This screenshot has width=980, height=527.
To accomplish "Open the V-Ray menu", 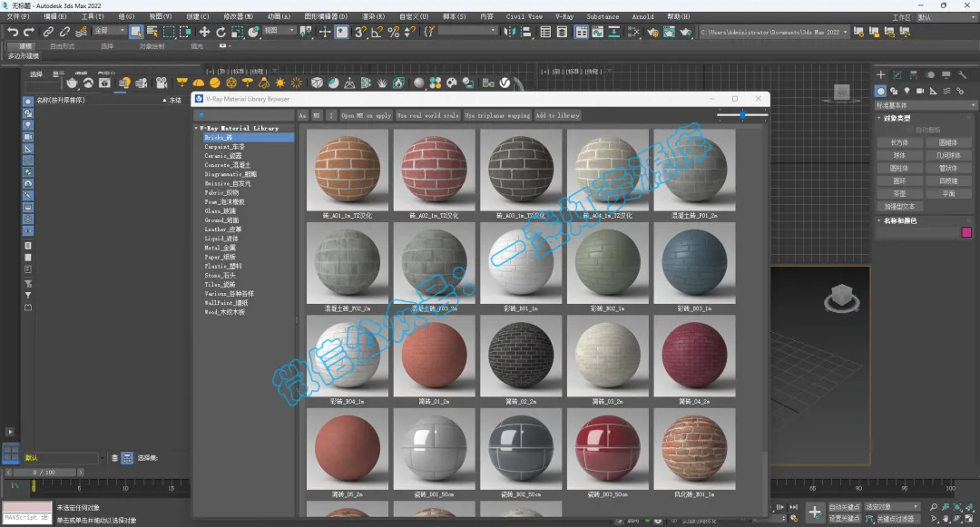I will 563,16.
